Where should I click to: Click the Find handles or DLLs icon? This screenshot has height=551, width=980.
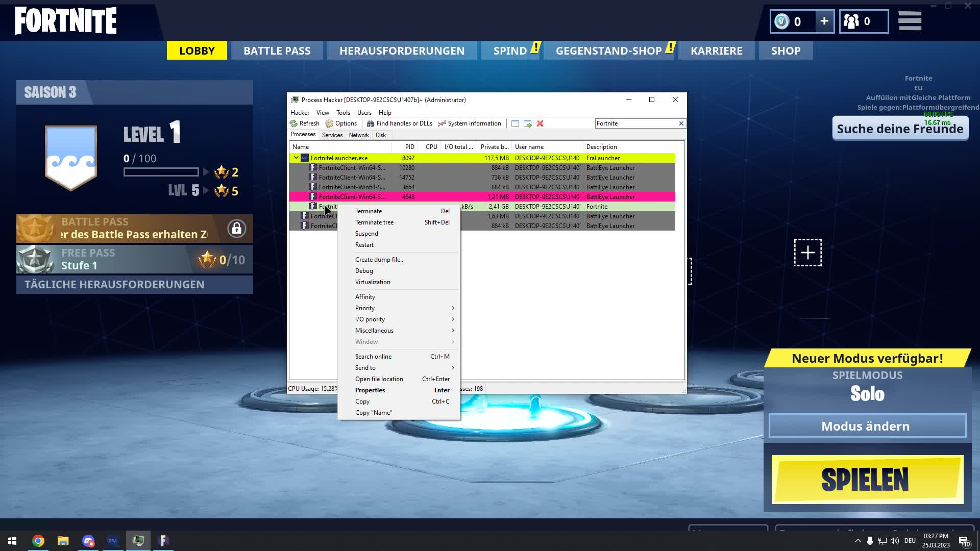pyautogui.click(x=370, y=123)
